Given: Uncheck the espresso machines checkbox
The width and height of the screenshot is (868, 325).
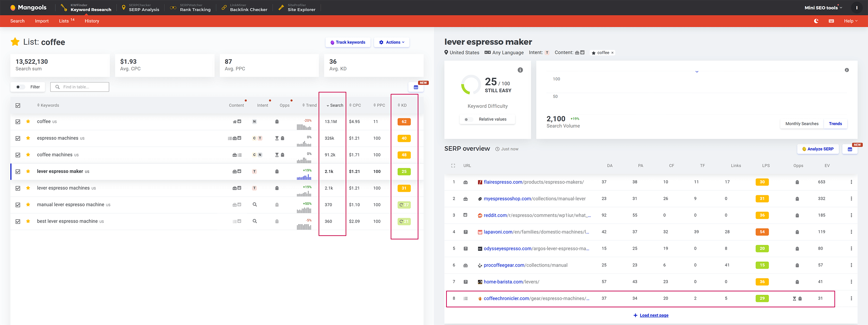Looking at the screenshot, I should pos(18,138).
